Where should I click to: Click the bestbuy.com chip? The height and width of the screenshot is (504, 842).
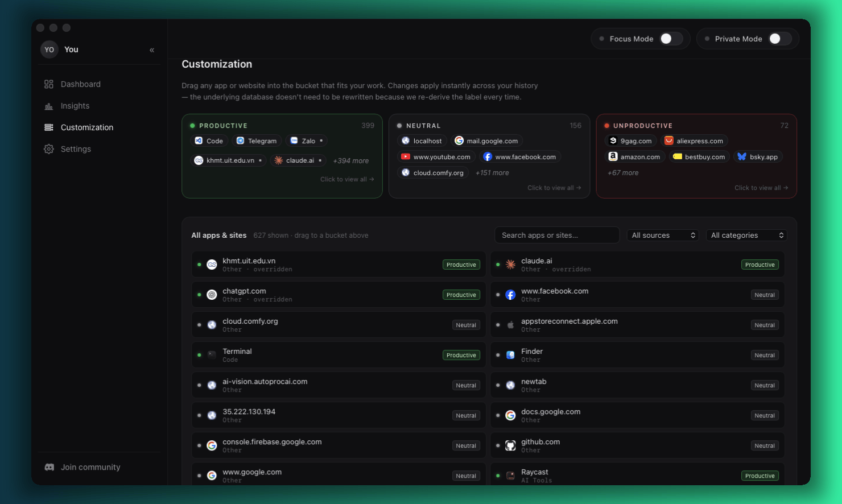(x=699, y=157)
